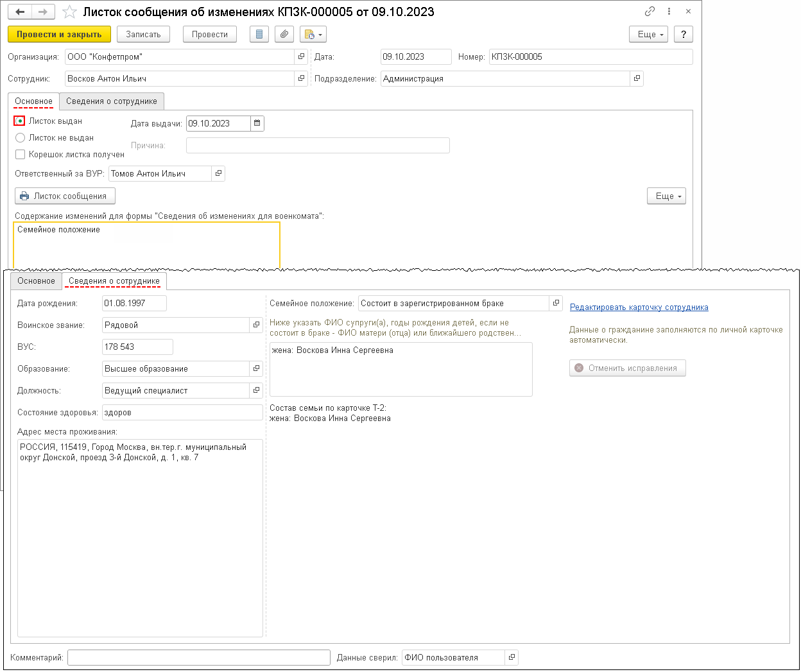This screenshot has height=672, width=801.
Task: Open Редактировать карточку сотрудника link
Action: pos(639,307)
